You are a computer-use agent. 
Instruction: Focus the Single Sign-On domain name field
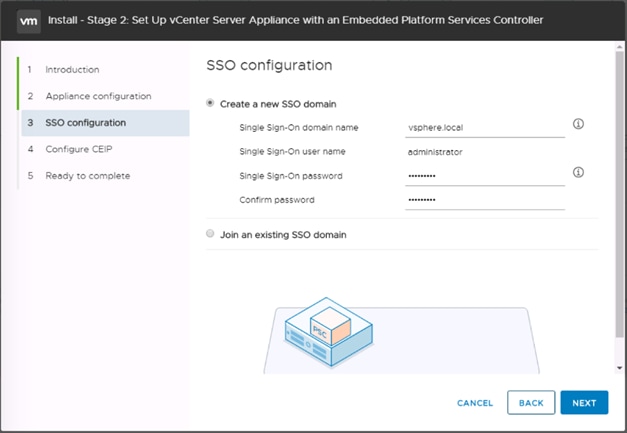tap(485, 128)
